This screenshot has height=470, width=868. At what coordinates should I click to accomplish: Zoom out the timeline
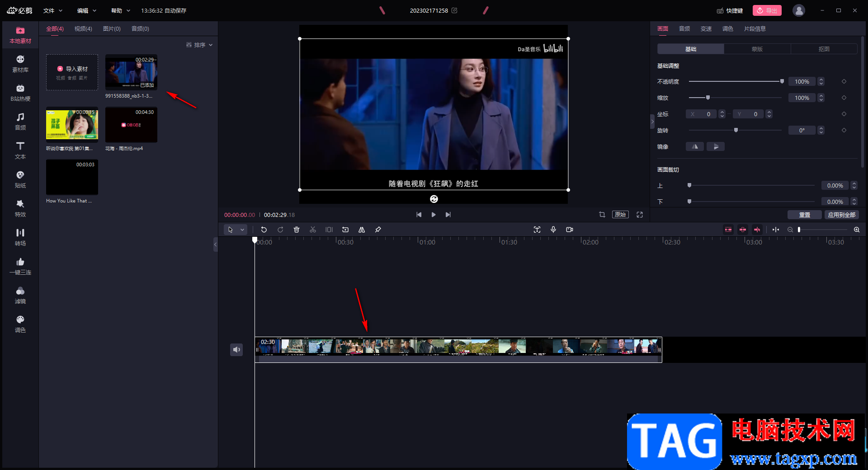pyautogui.click(x=790, y=230)
